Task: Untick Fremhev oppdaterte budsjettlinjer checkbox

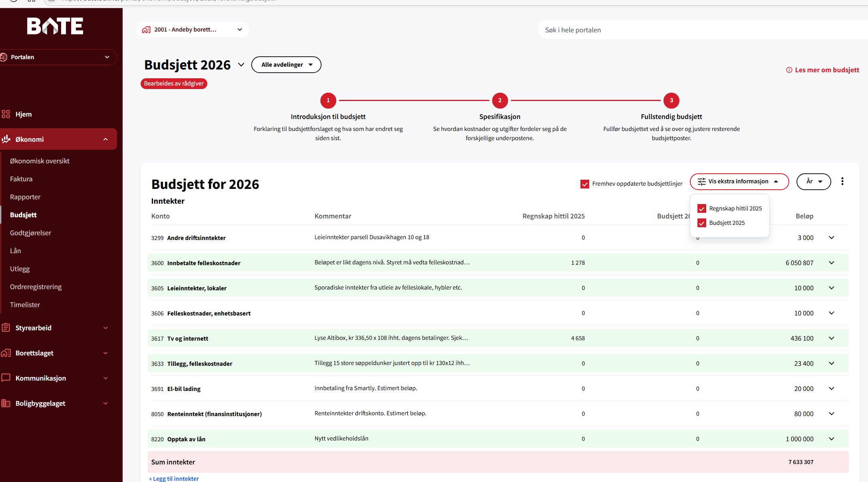Action: pos(584,184)
